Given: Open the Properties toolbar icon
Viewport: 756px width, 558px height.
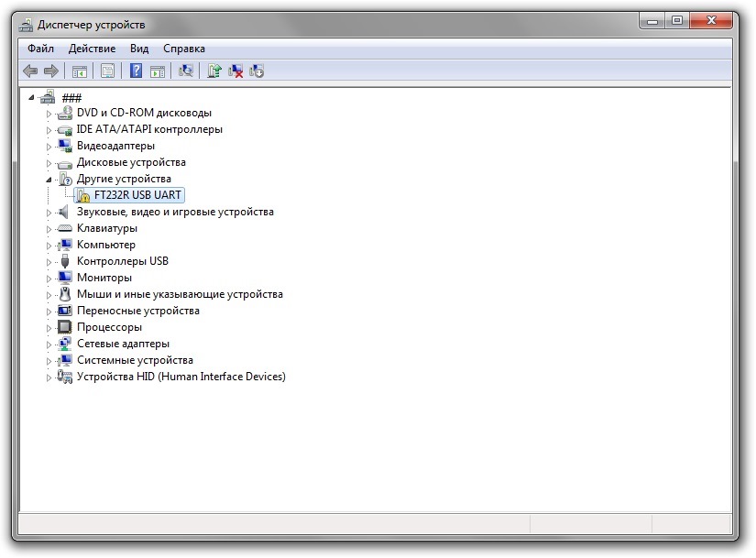Looking at the screenshot, I should 107,71.
